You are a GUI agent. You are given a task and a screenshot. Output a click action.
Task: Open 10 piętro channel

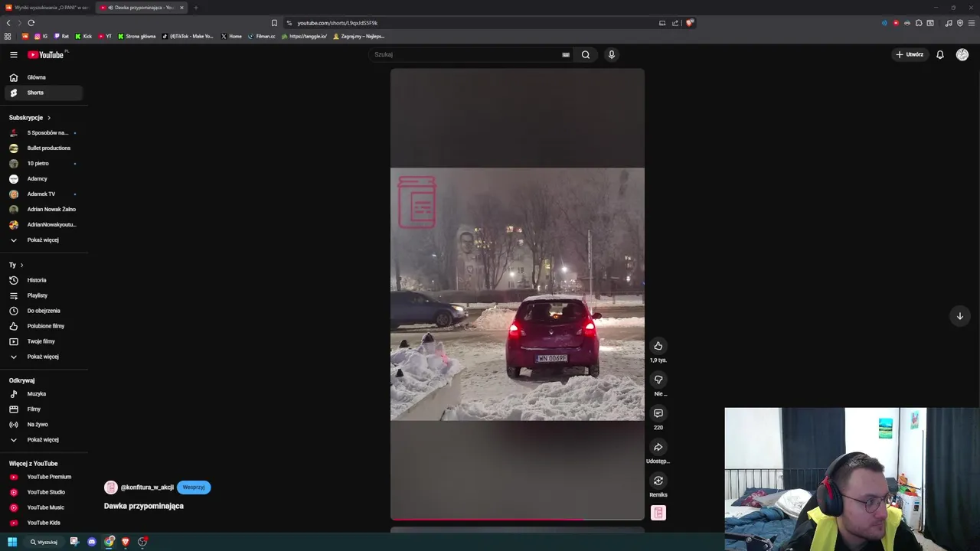(44, 163)
